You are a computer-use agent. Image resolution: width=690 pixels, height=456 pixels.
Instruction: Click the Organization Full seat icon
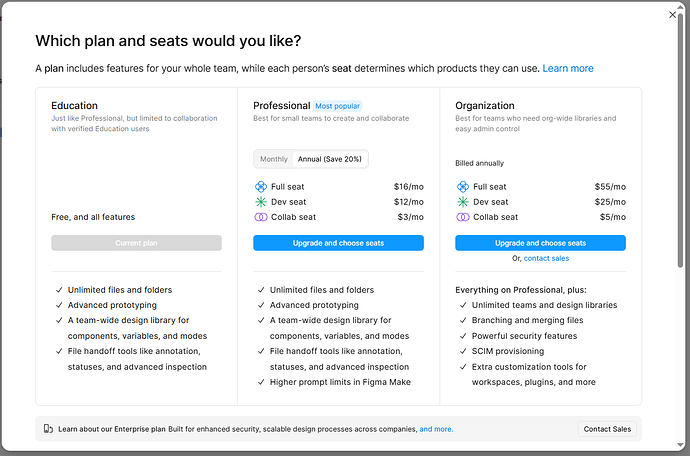click(462, 187)
